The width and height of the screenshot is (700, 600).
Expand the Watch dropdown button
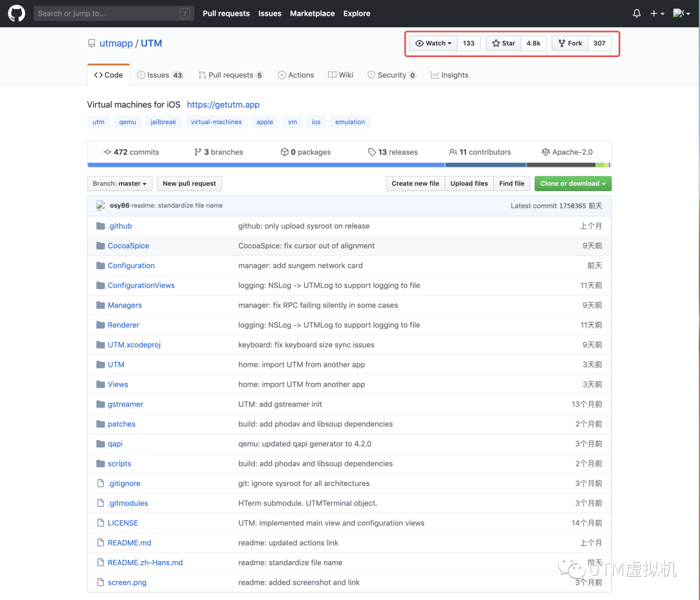click(x=434, y=43)
